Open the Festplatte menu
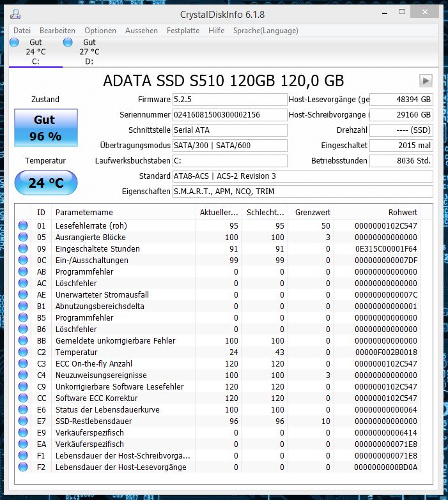 pyautogui.click(x=183, y=31)
